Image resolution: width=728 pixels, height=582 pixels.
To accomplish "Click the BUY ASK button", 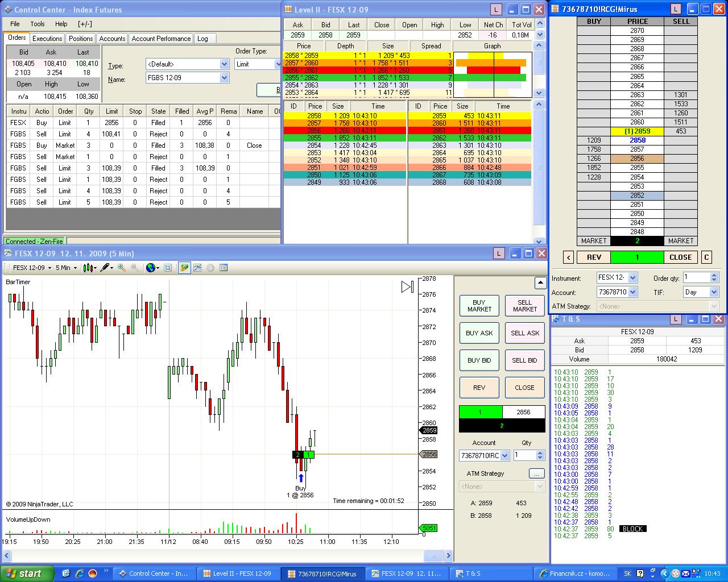I will pyautogui.click(x=479, y=333).
